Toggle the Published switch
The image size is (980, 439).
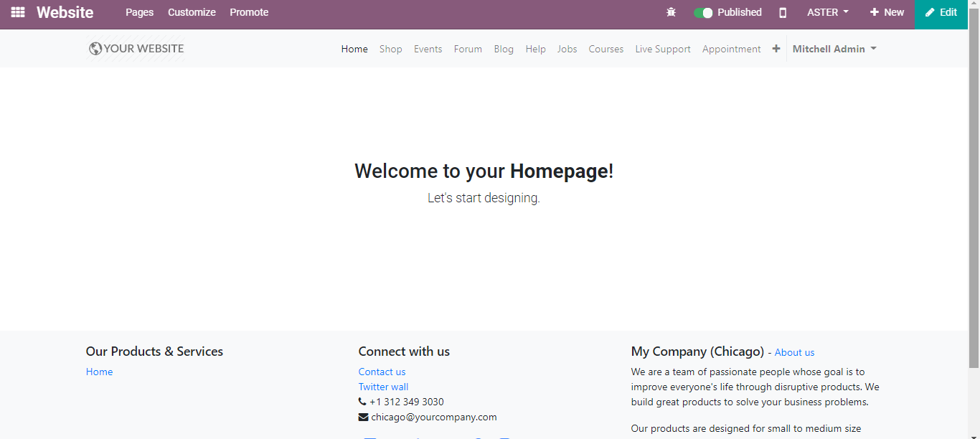coord(703,12)
